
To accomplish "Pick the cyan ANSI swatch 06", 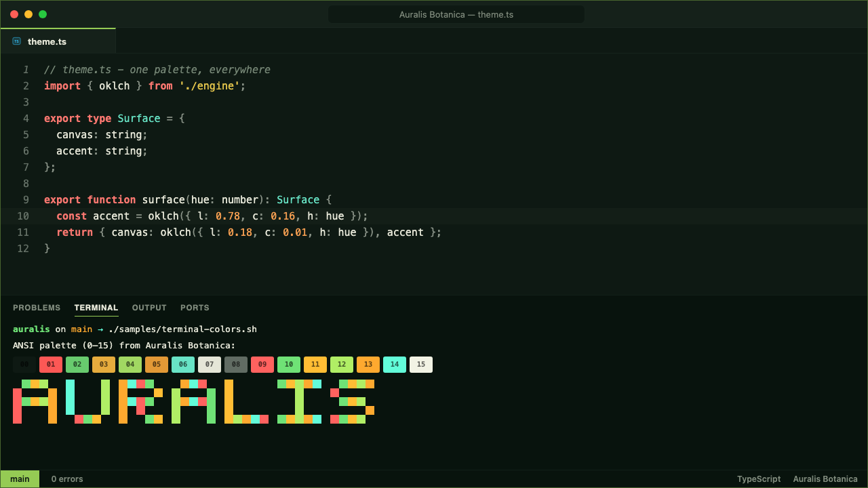I will point(183,365).
